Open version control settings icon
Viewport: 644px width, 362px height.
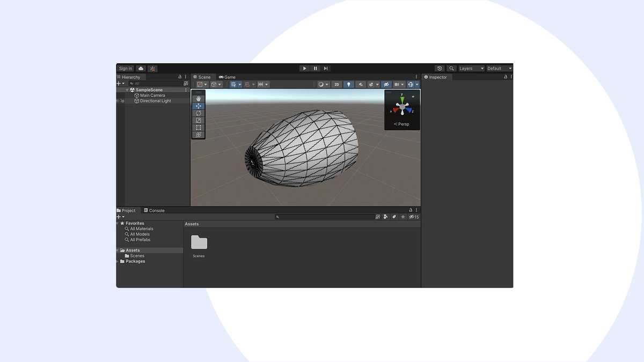coord(153,69)
